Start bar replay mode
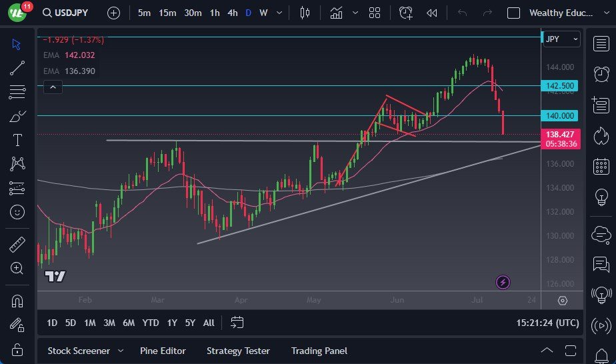 pos(431,13)
